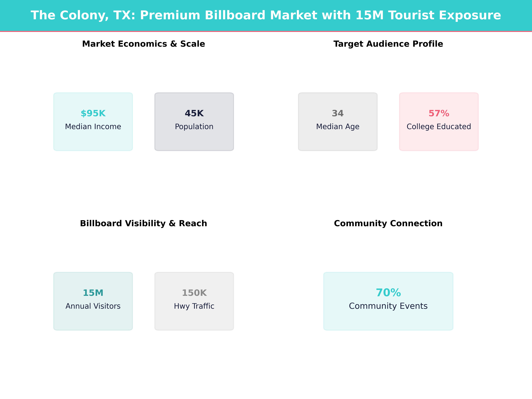The height and width of the screenshot is (399, 532).
Task: Select the Population card label
Action: pos(194,126)
